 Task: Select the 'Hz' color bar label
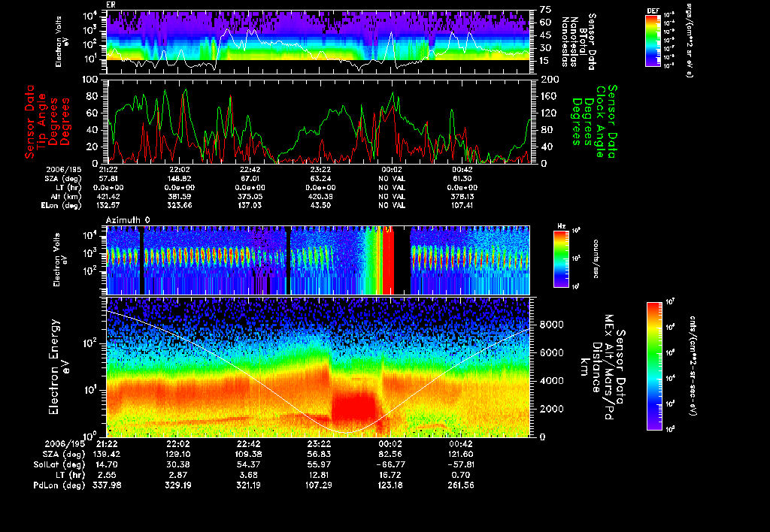coord(561,226)
